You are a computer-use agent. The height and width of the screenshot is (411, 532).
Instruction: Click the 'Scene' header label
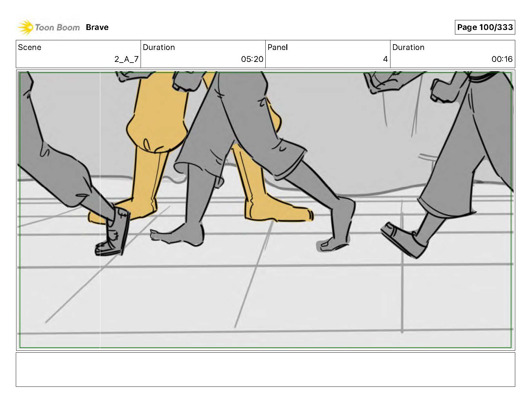pos(30,47)
